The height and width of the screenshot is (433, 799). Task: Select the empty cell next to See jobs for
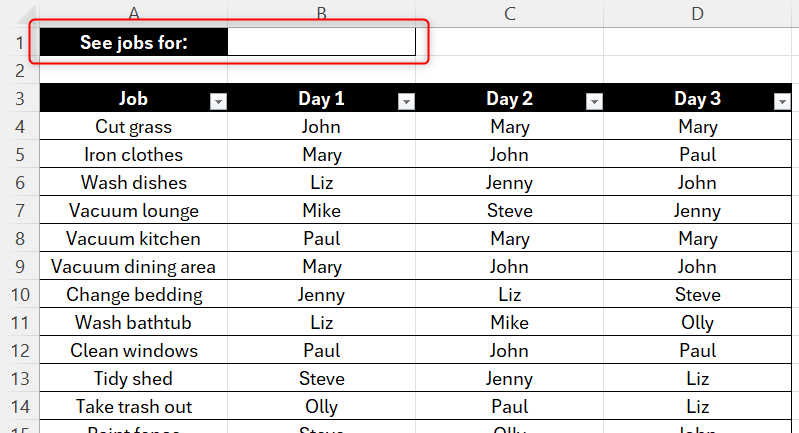(322, 42)
